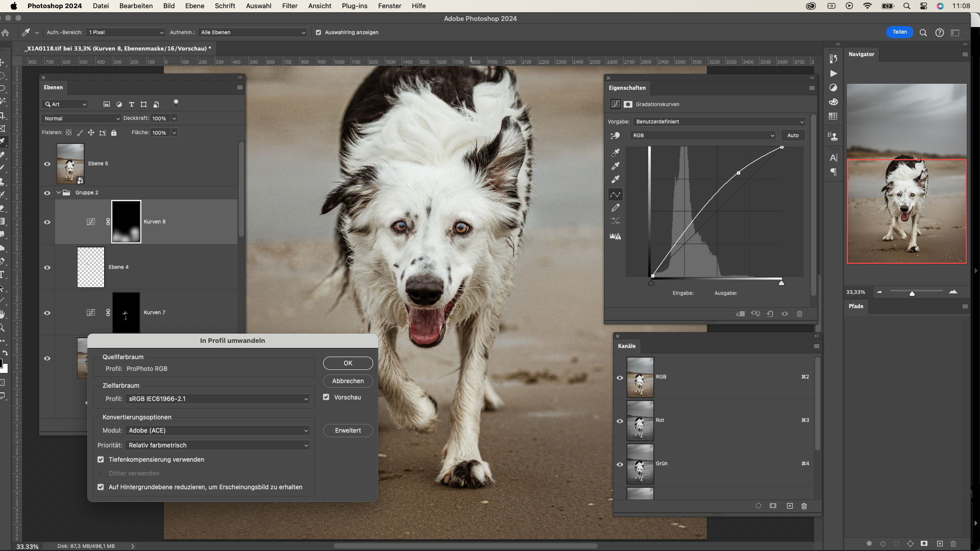Screen dimensions: 980x551
Task: Uncheck Tiefenkompensierung verwenden
Action: 101,460
